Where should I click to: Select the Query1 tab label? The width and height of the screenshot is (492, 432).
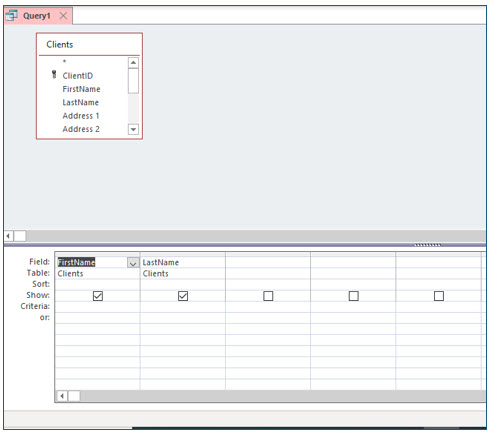pyautogui.click(x=37, y=16)
